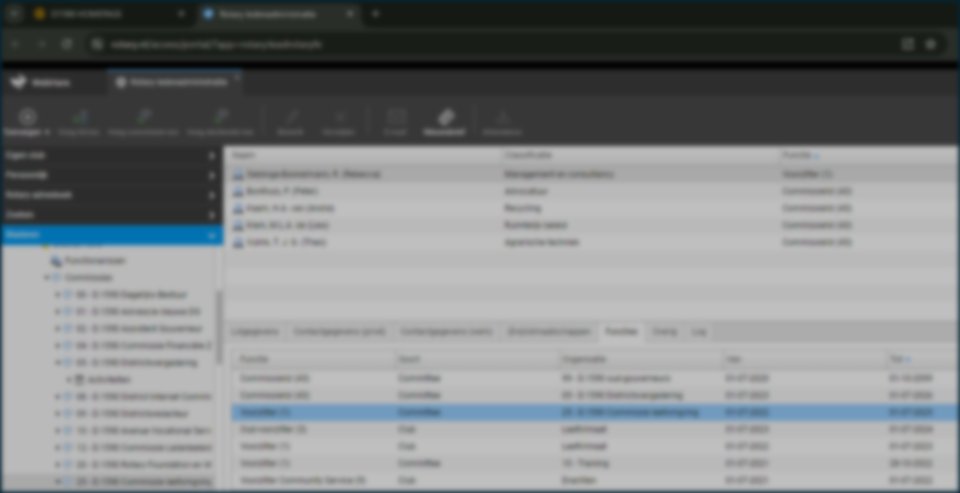The height and width of the screenshot is (493, 960).
Task: Click the person icon in the (Theo) row
Action: (238, 243)
